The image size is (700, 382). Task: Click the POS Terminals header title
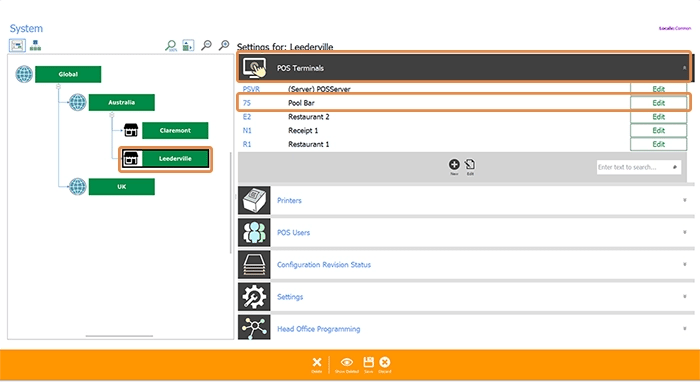300,68
